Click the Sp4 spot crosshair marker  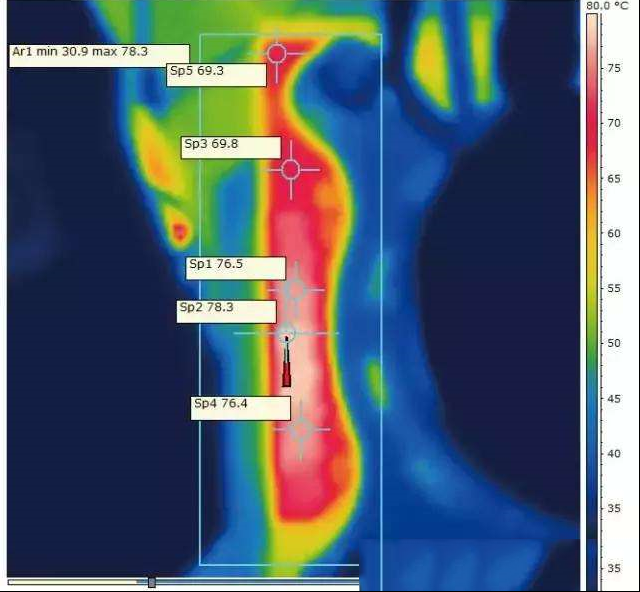coord(301,430)
